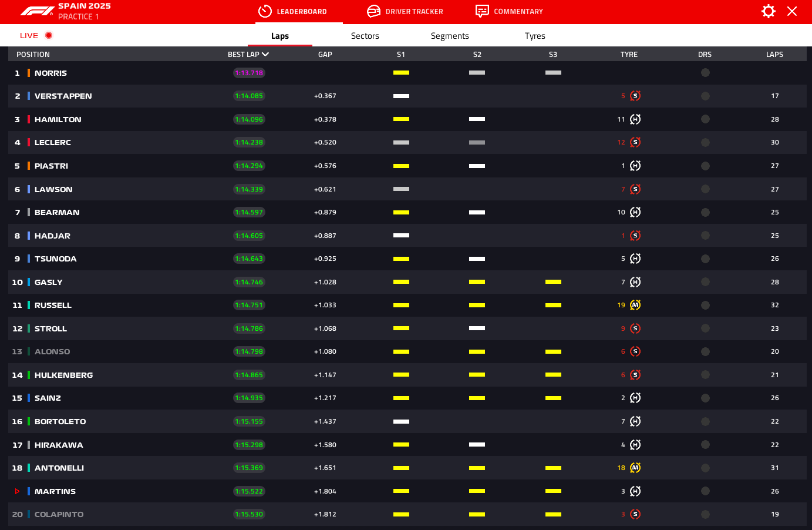This screenshot has width=812, height=530.
Task: Click Tsunoda's hard tyre icon
Action: click(635, 259)
